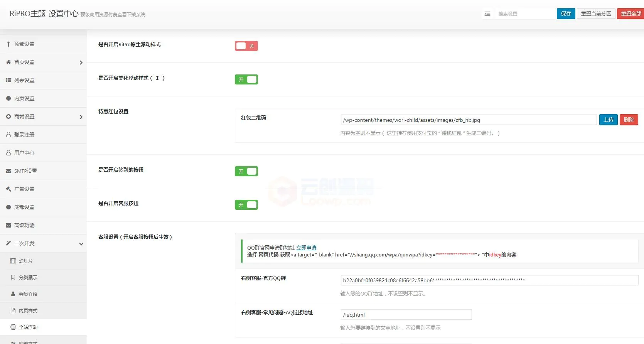
Task: Disable the 签到的按钮 switch
Action: 246,171
